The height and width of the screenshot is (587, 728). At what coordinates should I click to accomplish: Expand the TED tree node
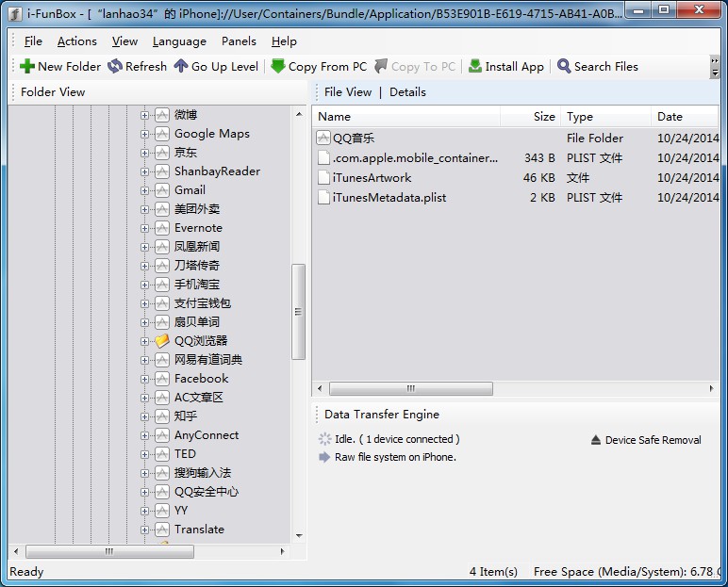point(144,454)
